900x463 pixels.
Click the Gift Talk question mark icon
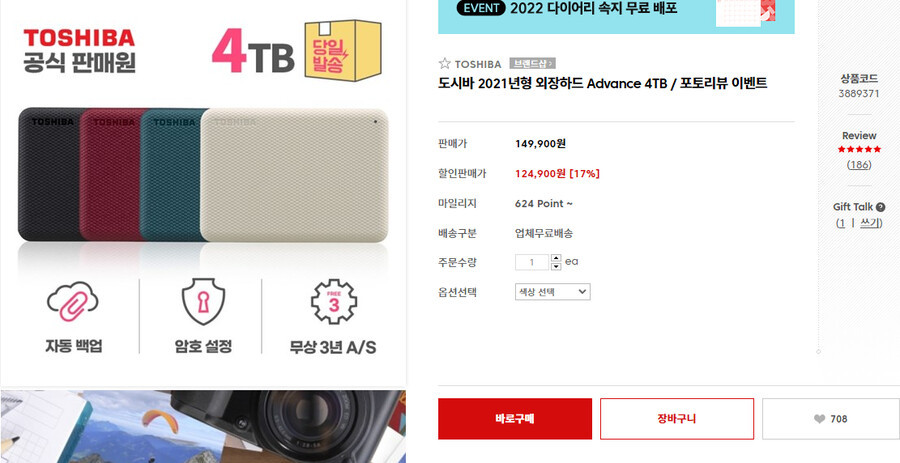pos(880,207)
